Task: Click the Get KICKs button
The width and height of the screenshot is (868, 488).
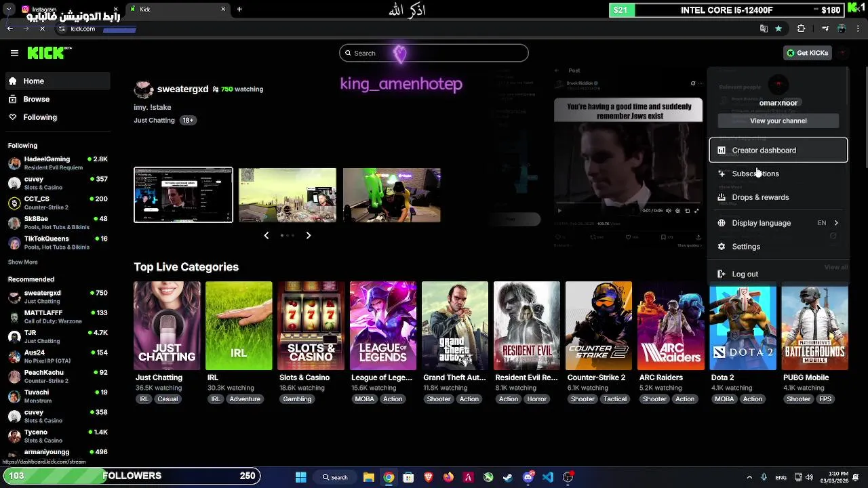Action: point(807,53)
